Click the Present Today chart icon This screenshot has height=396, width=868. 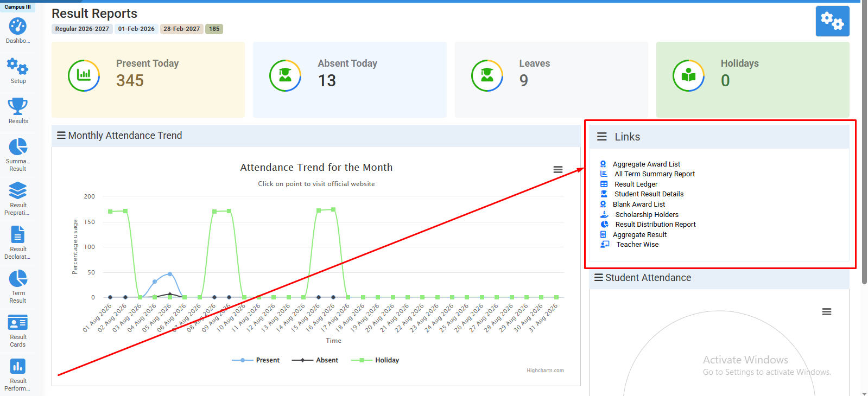(84, 75)
